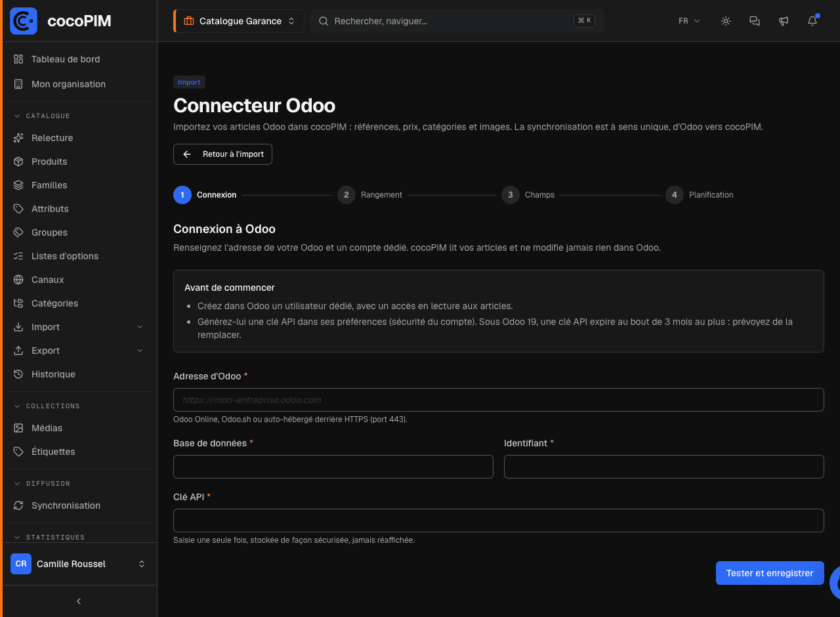This screenshot has height=617, width=840.
Task: Open the Camille Roussel account menu
Action: click(x=79, y=564)
